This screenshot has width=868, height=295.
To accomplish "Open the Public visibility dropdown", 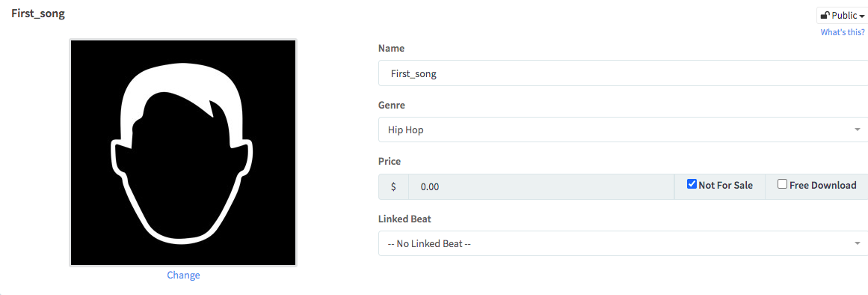I will [x=842, y=16].
